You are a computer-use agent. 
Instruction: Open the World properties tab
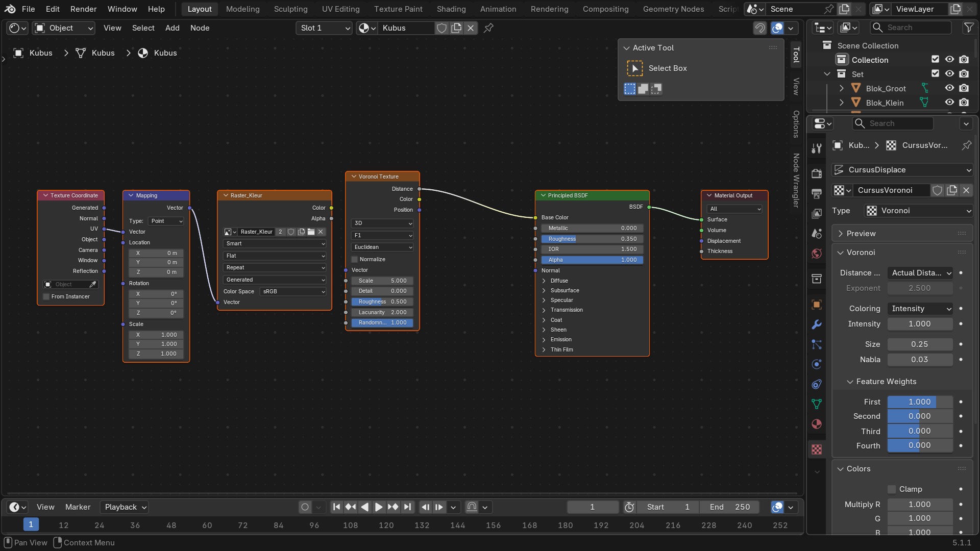(x=817, y=254)
